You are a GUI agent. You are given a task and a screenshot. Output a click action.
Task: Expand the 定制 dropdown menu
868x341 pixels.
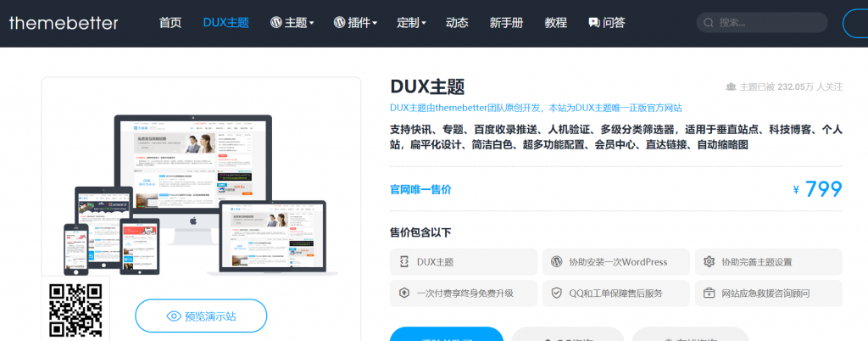pos(411,23)
